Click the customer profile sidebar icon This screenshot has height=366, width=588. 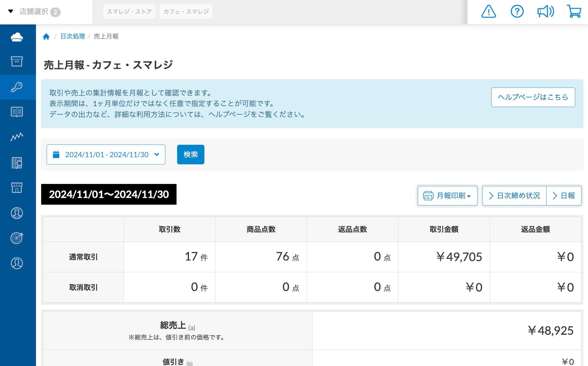pos(17,213)
